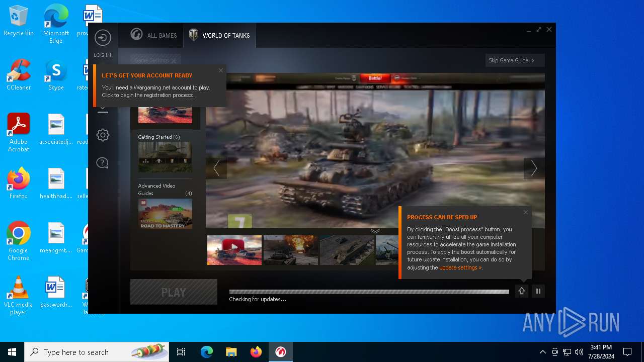Click Wargaming Game Center taskbar icon
This screenshot has height=362, width=644.
point(280,352)
